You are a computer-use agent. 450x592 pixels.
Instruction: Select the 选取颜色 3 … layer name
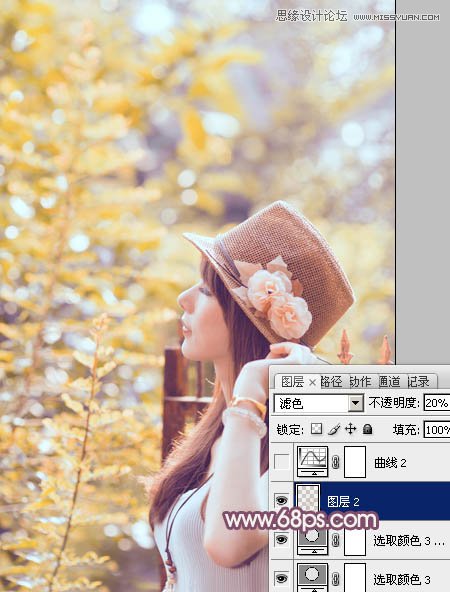408,541
